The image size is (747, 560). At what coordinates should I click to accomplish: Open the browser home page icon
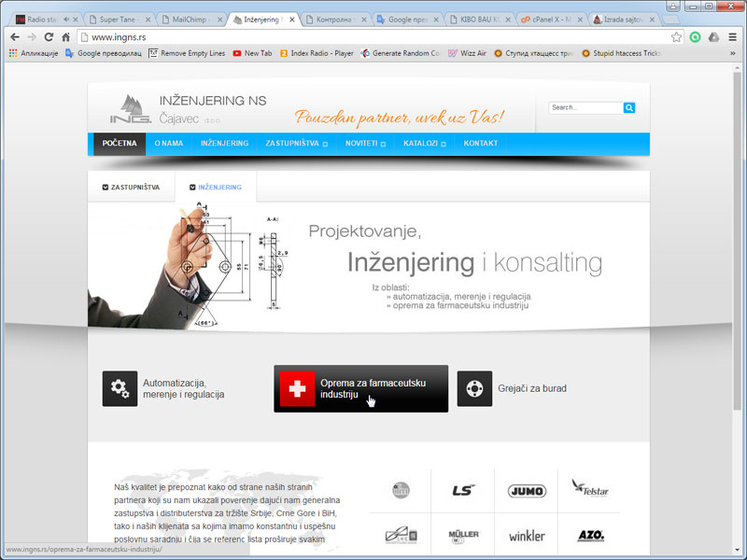pyautogui.click(x=65, y=37)
